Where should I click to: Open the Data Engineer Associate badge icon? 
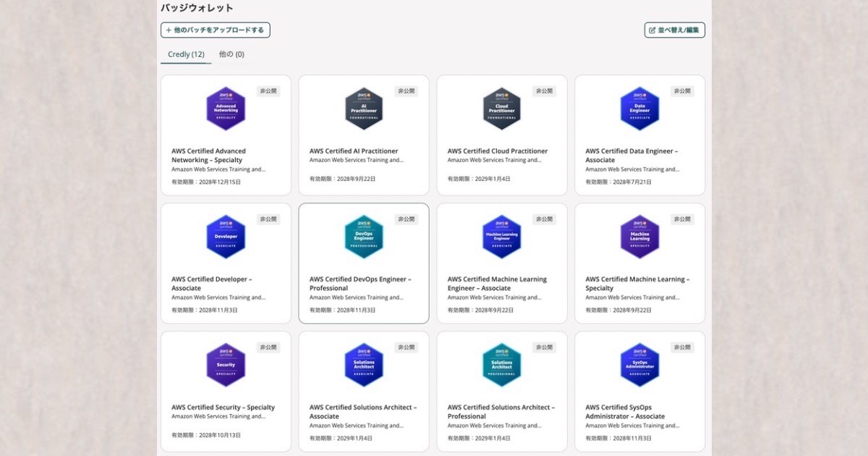pyautogui.click(x=640, y=109)
